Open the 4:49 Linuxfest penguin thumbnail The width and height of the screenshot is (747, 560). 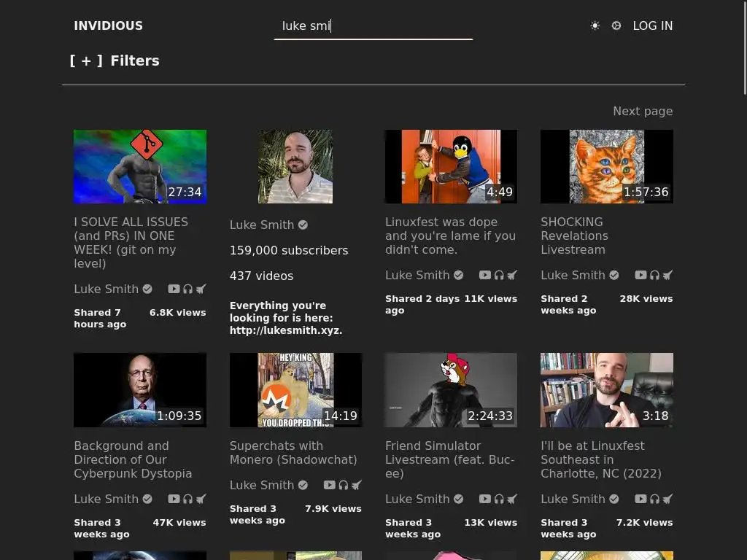click(451, 167)
